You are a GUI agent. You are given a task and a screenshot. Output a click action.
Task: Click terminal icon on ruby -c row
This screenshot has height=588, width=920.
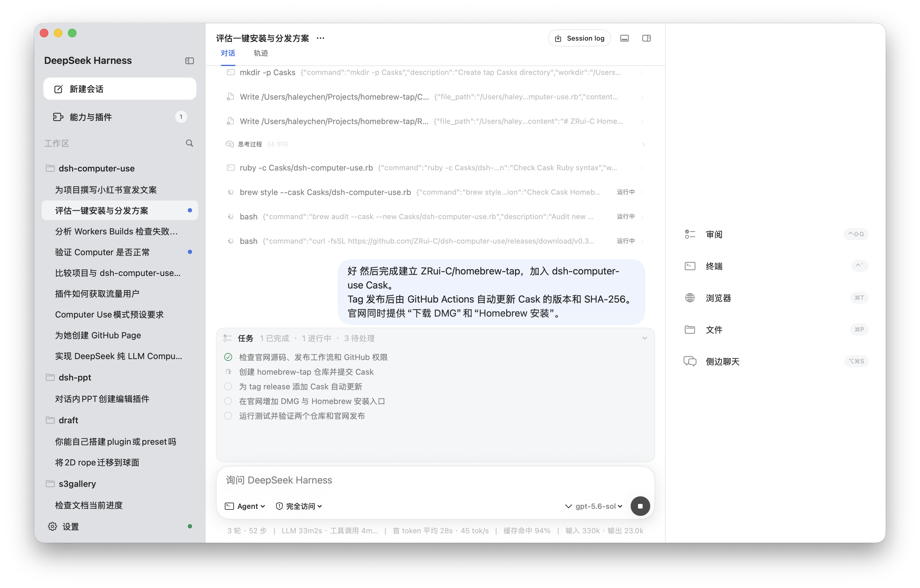(x=231, y=167)
